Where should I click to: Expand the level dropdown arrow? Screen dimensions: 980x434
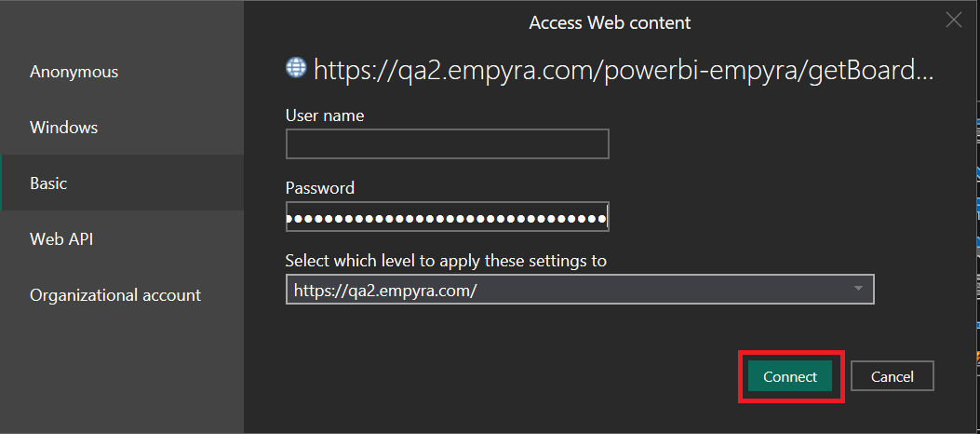point(858,289)
